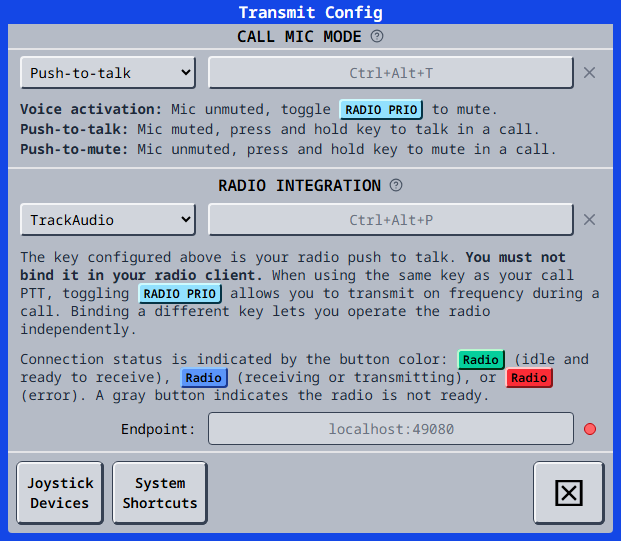Click the RADIO INTEGRATION heading
The image size is (621, 541).
tap(299, 185)
